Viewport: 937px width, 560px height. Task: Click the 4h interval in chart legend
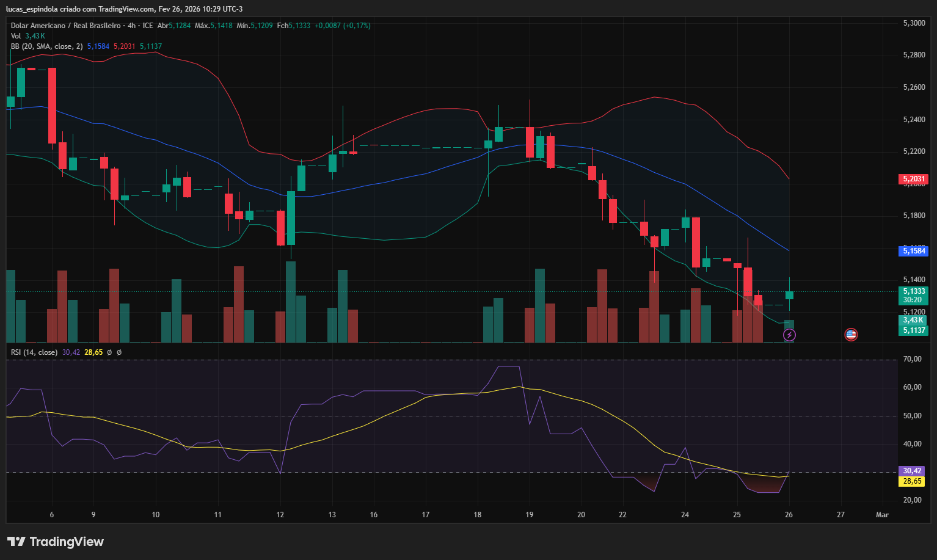coord(131,26)
